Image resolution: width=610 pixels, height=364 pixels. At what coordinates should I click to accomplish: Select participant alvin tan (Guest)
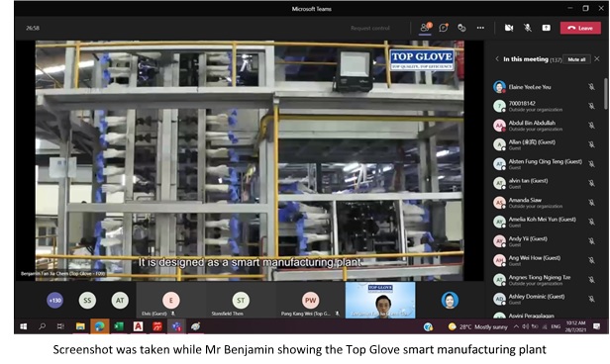point(545,183)
